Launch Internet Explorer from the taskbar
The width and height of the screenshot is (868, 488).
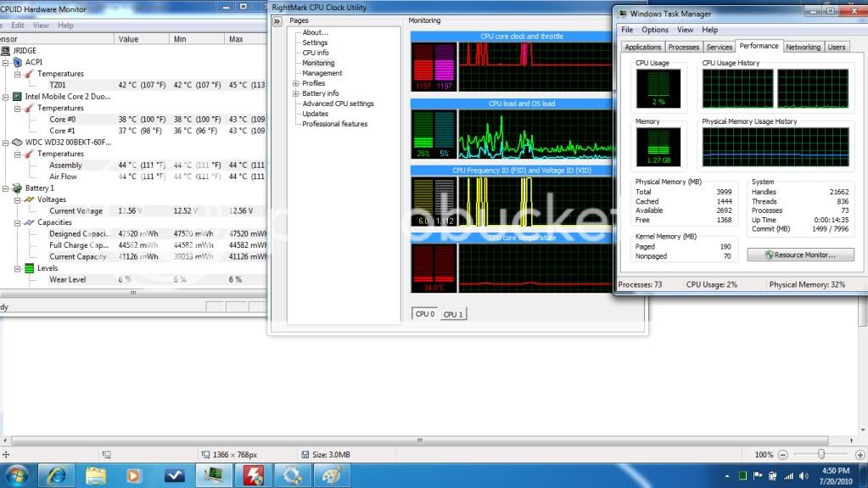[x=57, y=474]
